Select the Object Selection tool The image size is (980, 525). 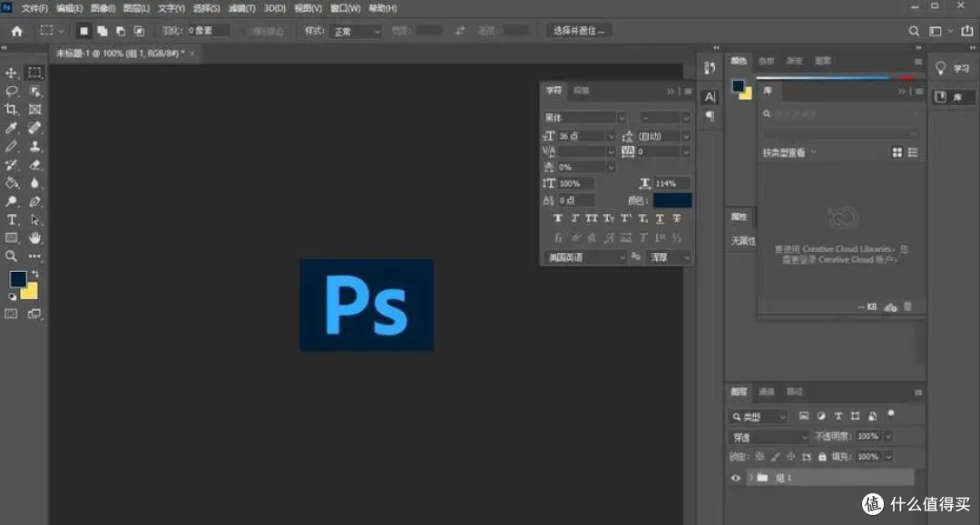click(x=34, y=92)
